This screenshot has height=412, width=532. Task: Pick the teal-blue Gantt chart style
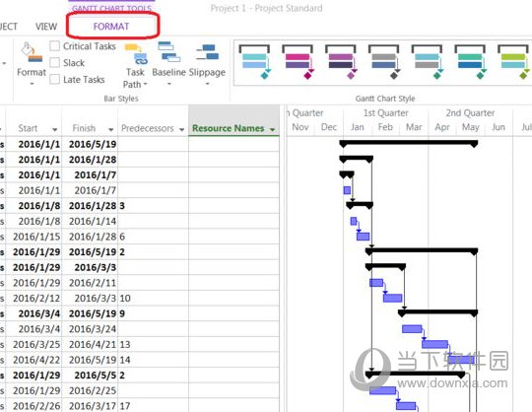click(x=470, y=62)
